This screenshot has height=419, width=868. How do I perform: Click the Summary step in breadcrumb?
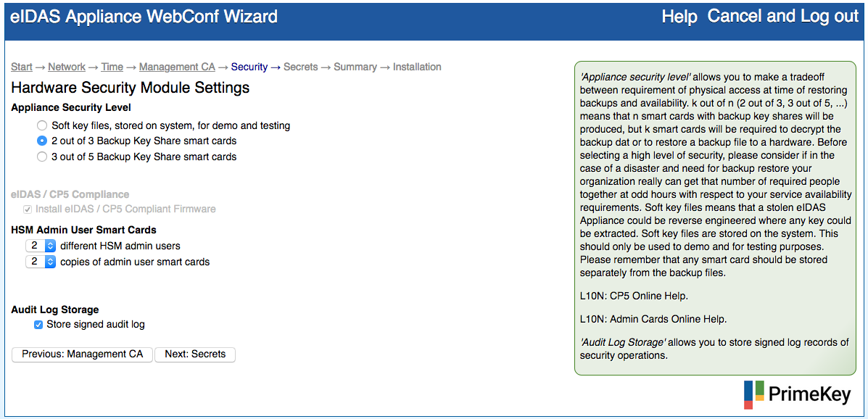355,67
